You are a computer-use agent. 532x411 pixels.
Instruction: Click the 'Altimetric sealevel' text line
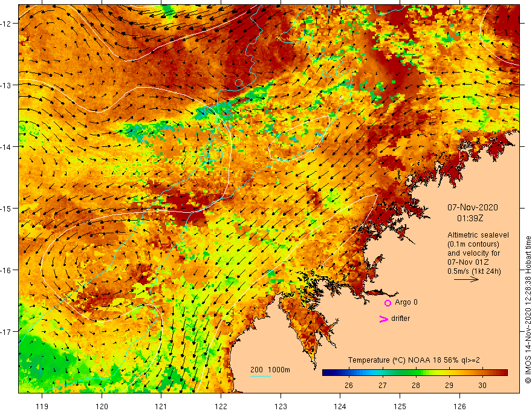(478, 235)
